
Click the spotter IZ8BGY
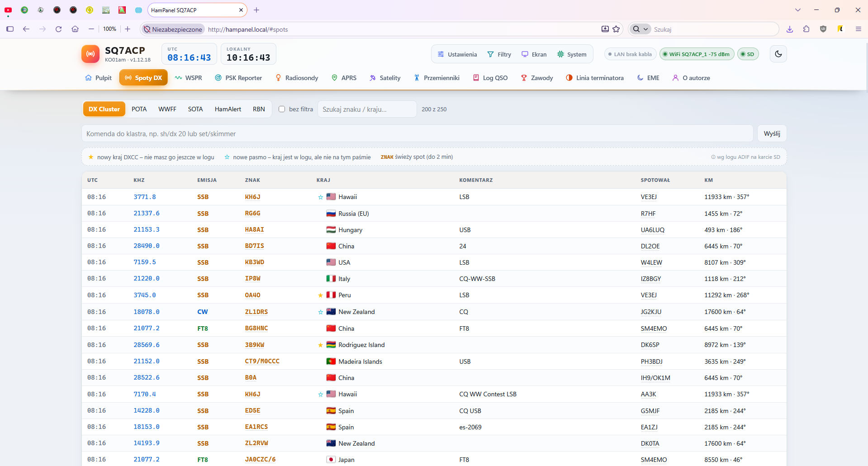pyautogui.click(x=651, y=279)
